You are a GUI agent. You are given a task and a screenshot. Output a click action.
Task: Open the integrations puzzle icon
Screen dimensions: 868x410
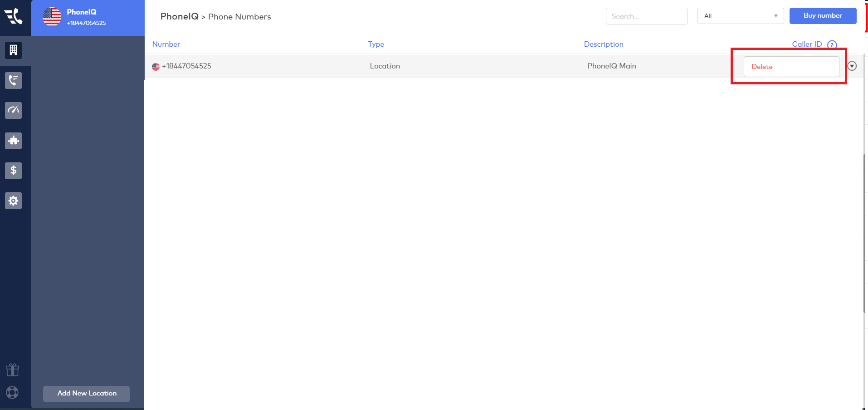tap(13, 141)
